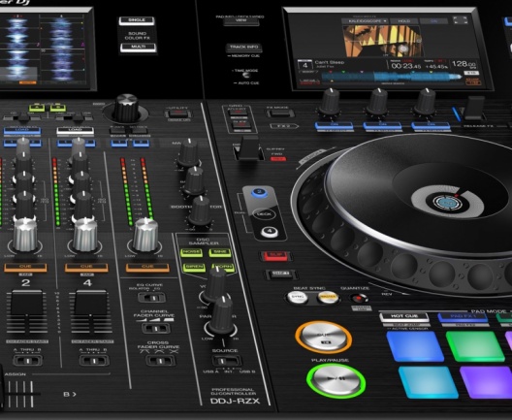
Task: Open TRACK INFO on the top panel
Action: coord(244,48)
